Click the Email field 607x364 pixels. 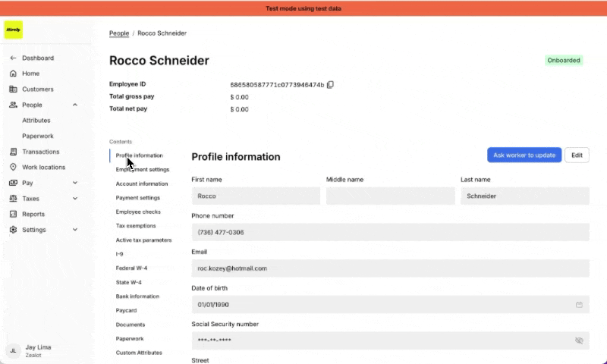click(390, 268)
